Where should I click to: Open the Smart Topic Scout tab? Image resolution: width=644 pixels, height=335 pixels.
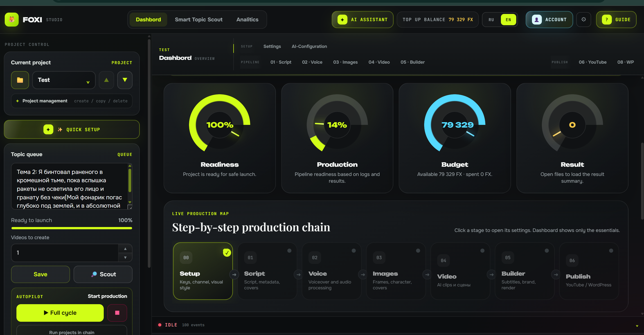pyautogui.click(x=198, y=20)
